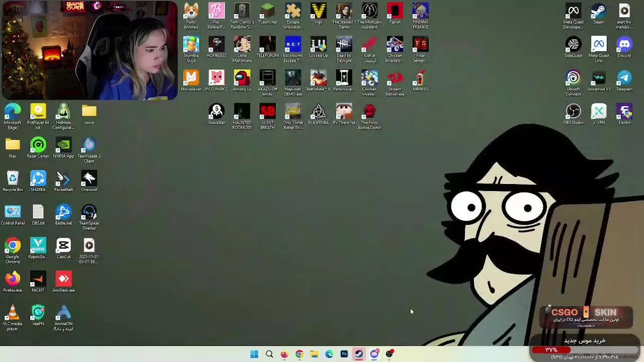644x362 pixels.
Task: Switch to Steam in the taskbar
Action: tap(359, 354)
